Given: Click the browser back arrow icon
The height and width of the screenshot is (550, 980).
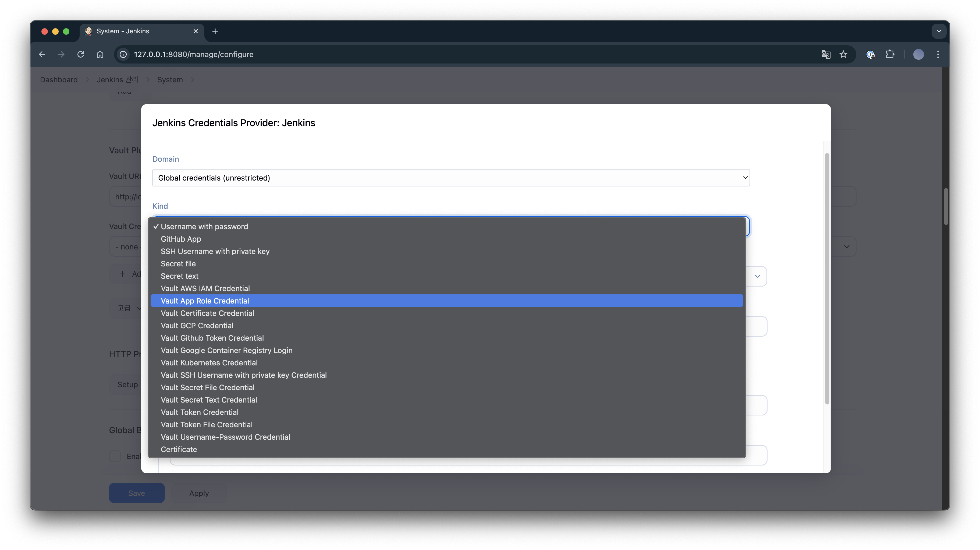Looking at the screenshot, I should tap(42, 54).
